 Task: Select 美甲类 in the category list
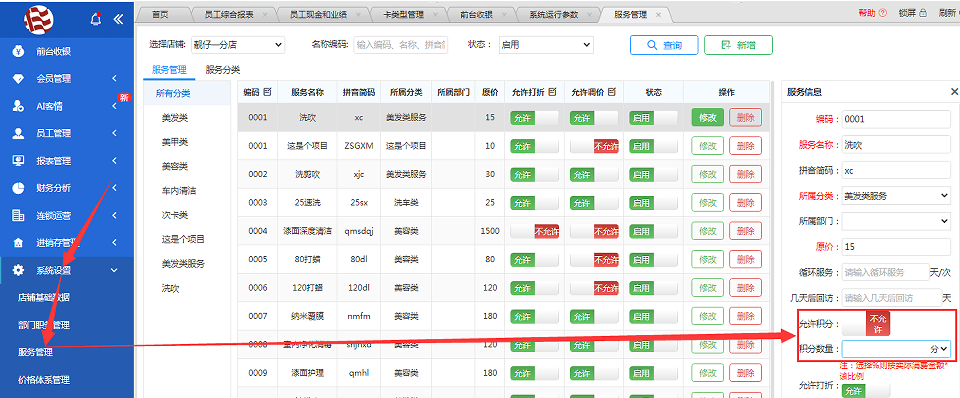(175, 142)
